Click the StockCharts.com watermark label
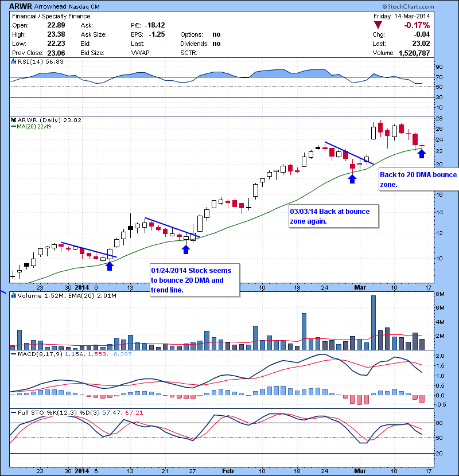459x476 pixels. point(409,6)
